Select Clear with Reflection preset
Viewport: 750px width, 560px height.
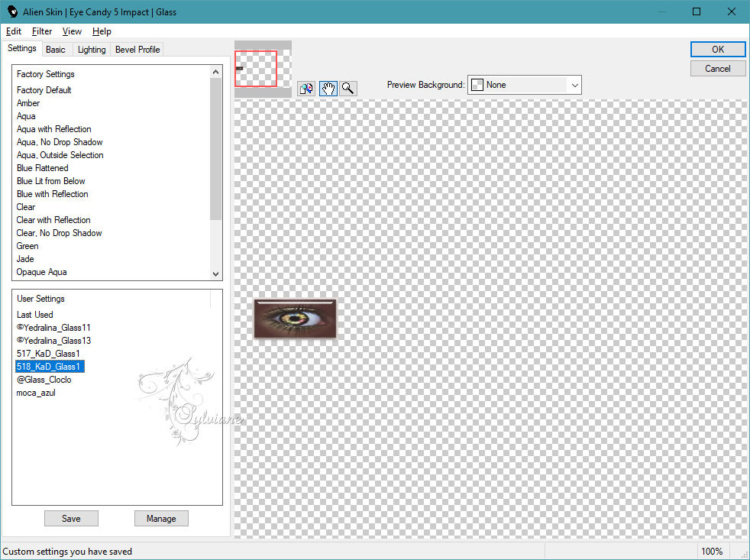53,219
